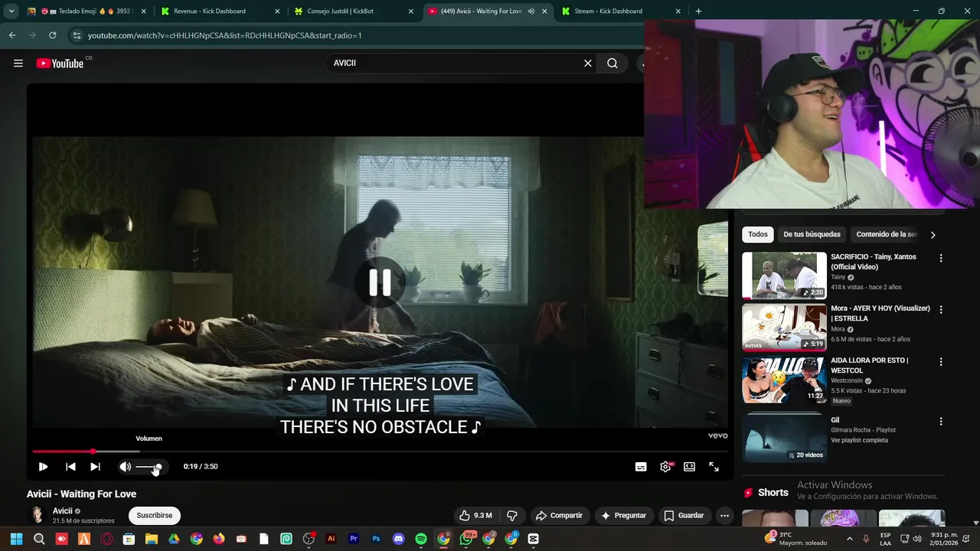980x551 pixels.
Task: Open options menu for Gil playlist
Action: coord(941,422)
